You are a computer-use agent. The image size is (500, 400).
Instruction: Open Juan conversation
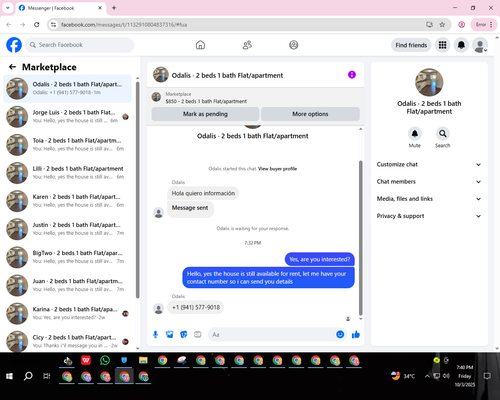coord(67,285)
